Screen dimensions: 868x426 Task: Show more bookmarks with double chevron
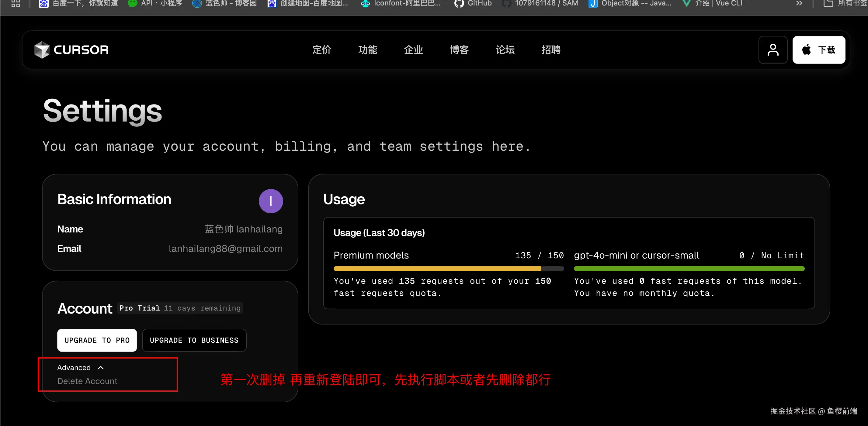(x=799, y=3)
